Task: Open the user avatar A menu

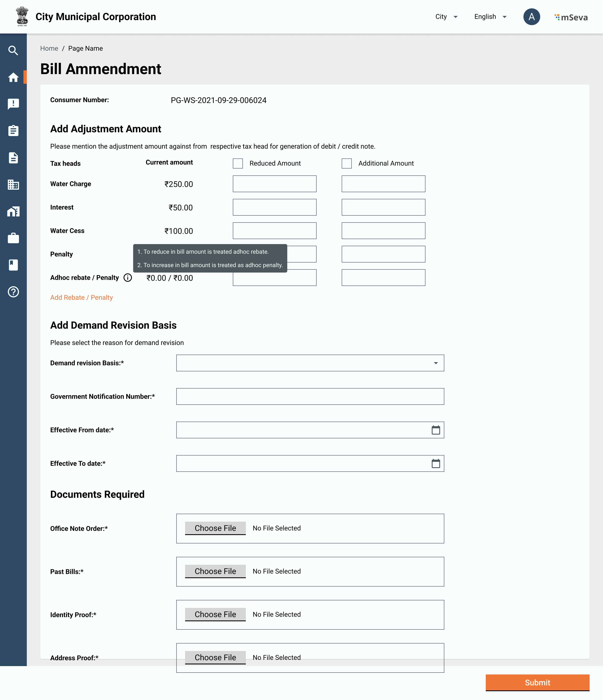Action: click(531, 17)
